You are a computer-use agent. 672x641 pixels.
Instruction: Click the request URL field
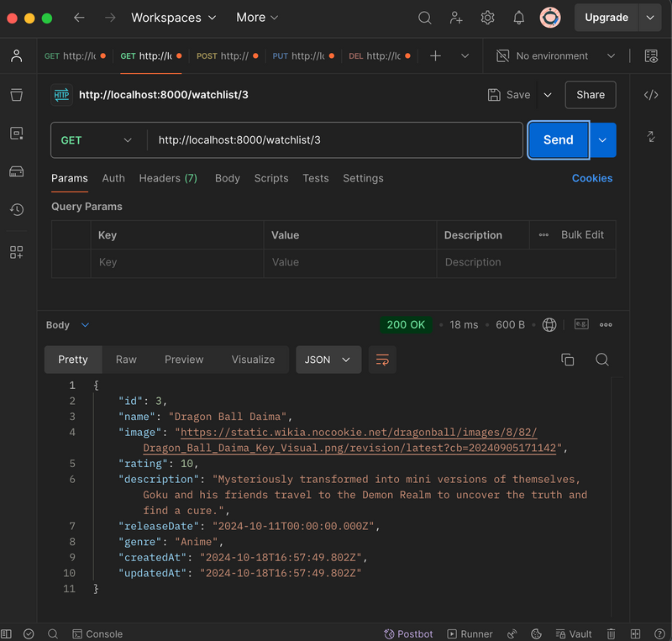[335, 140]
